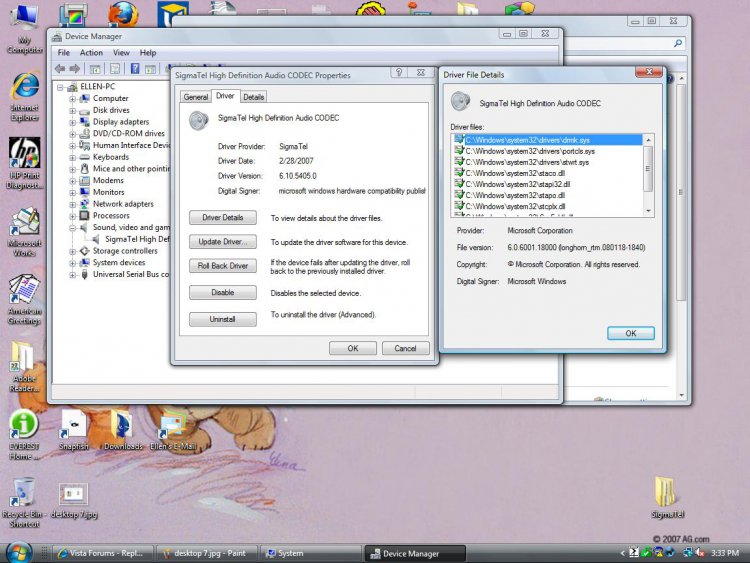Select the stwrt.sys driver file entry
The image size is (750, 563).
(527, 162)
